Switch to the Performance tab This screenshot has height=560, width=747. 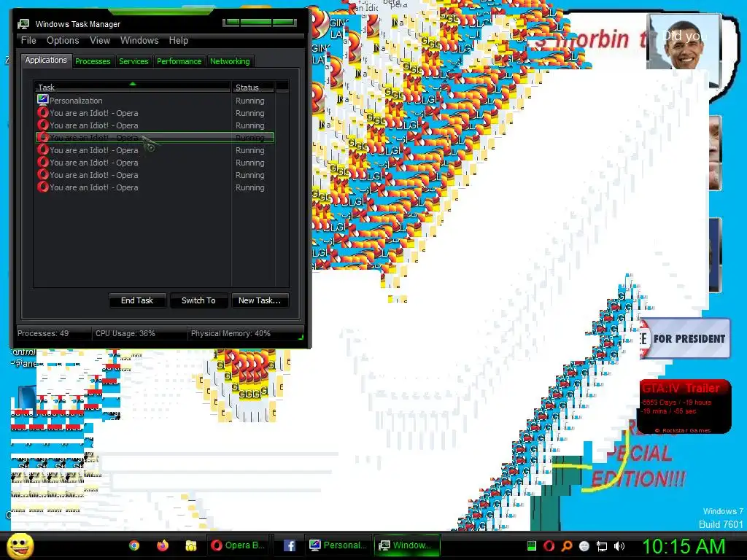179,61
